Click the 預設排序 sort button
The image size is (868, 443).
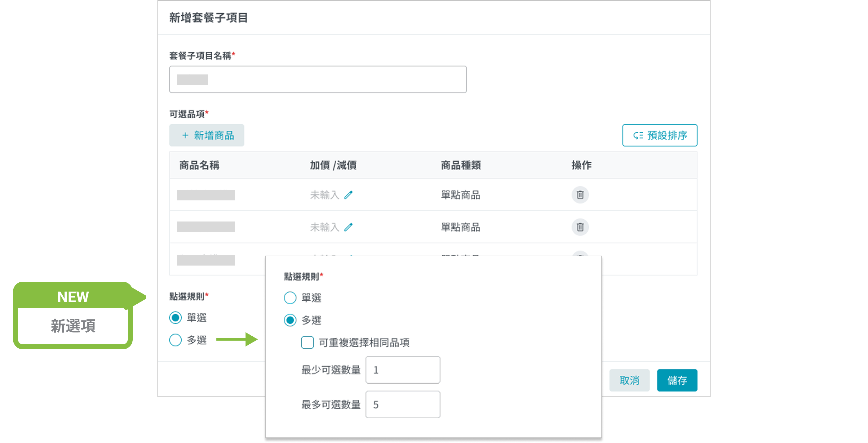pyautogui.click(x=659, y=135)
